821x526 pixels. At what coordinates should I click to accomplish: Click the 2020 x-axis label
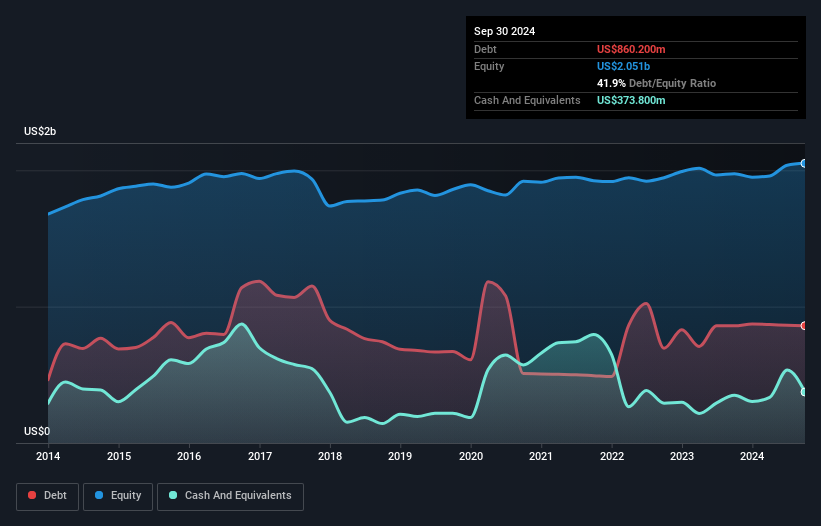(x=471, y=456)
